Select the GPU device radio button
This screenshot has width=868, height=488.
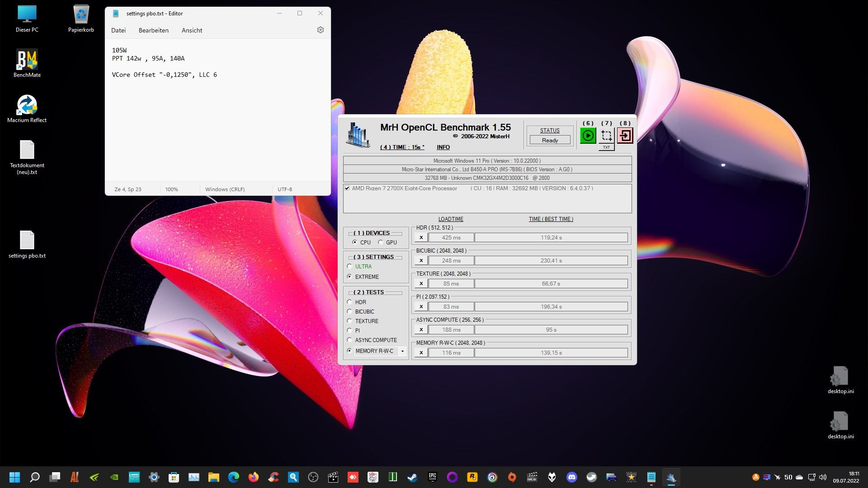point(381,242)
